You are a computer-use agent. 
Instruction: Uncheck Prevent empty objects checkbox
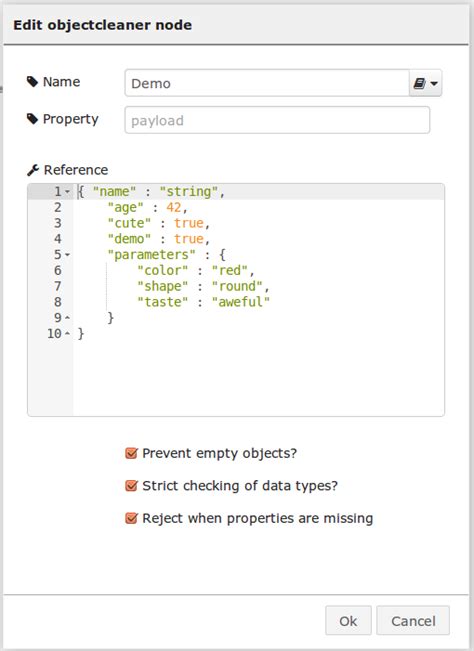tap(131, 453)
